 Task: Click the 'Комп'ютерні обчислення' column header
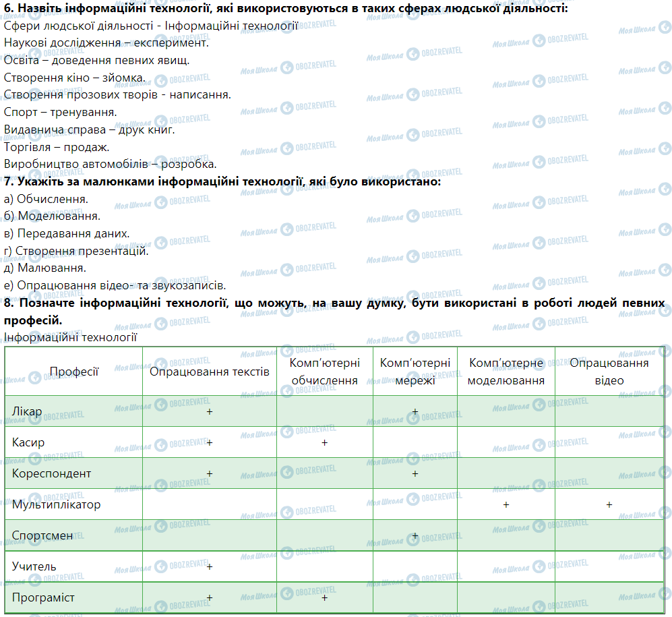(x=324, y=372)
